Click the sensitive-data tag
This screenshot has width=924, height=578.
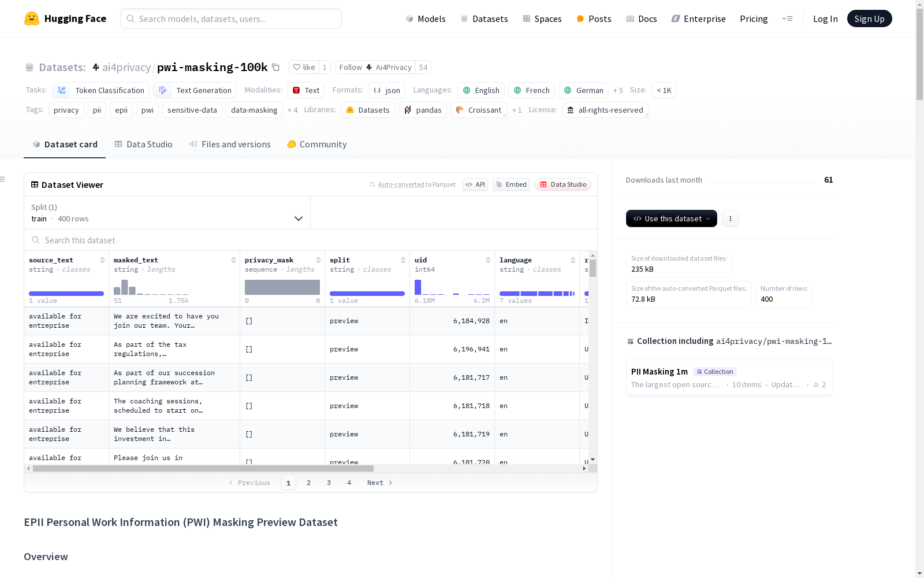192,110
